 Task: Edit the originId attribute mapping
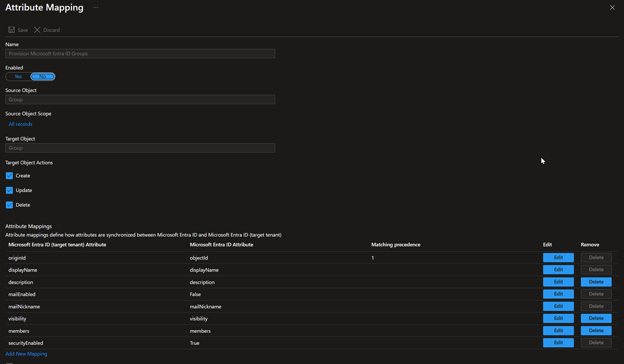point(558,257)
